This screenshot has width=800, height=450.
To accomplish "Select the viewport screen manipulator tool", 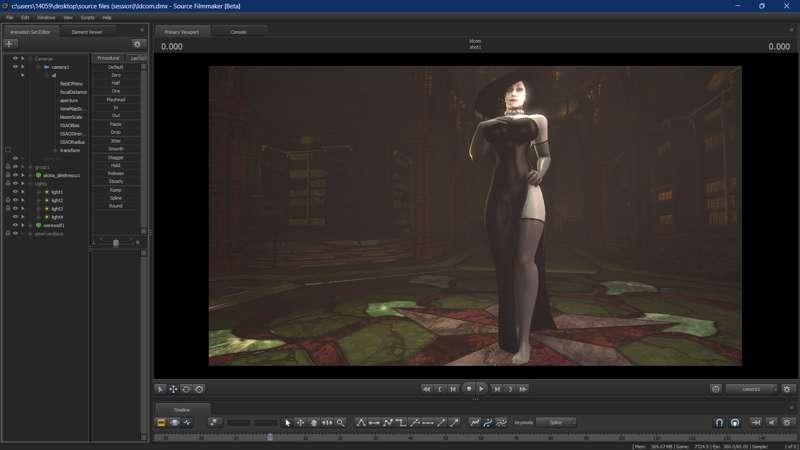I will pos(199,389).
